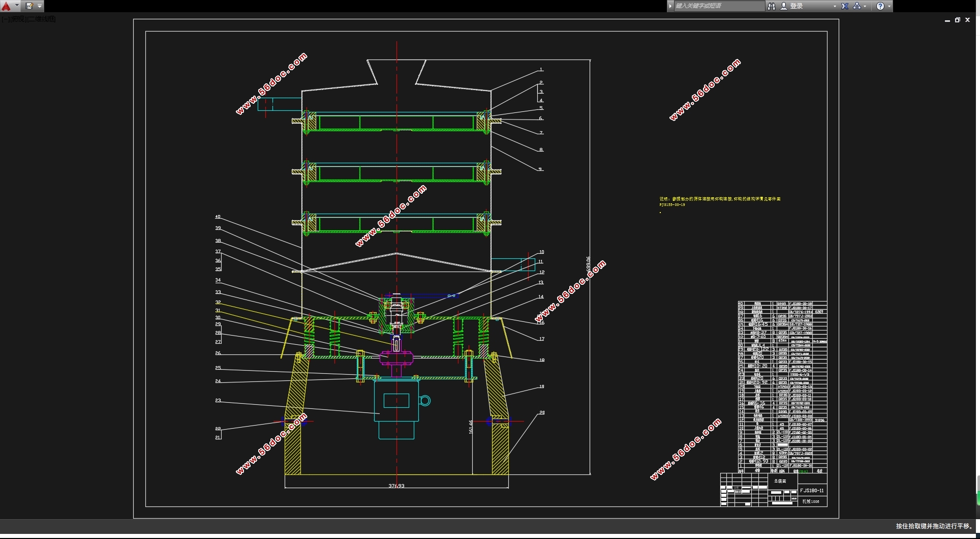Open the AutoCAD application menu logo

click(x=6, y=6)
